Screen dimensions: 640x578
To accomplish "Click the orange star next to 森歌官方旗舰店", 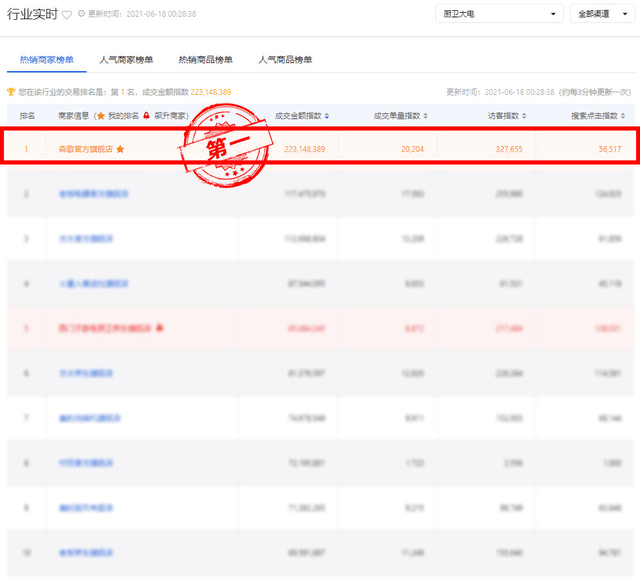I will (121, 149).
